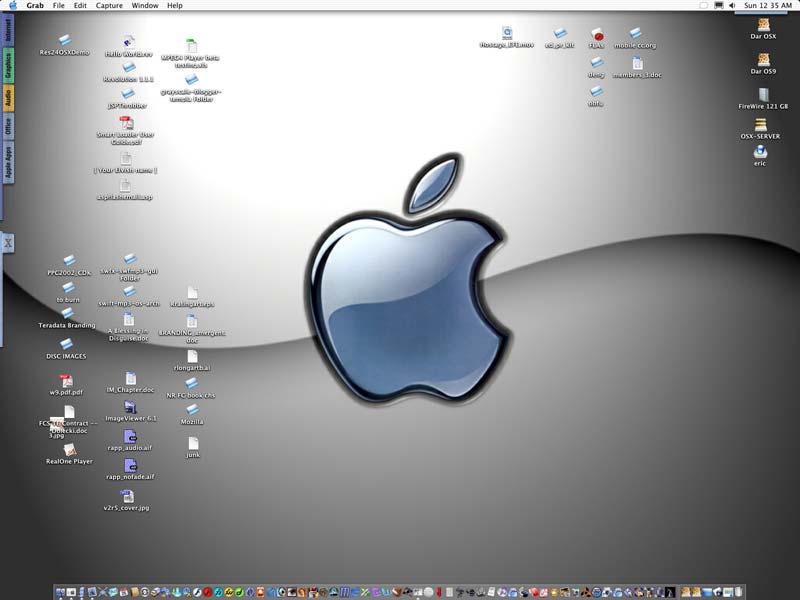Screen dimensions: 800x600
Task: Select the OSX-SERVER volume
Action: pos(760,129)
